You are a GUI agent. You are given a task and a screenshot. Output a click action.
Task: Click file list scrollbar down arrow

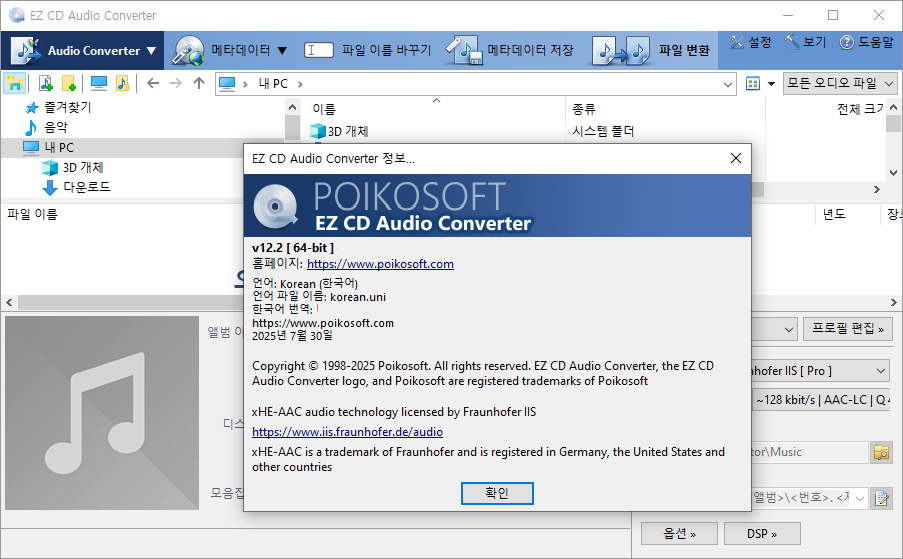(x=893, y=172)
